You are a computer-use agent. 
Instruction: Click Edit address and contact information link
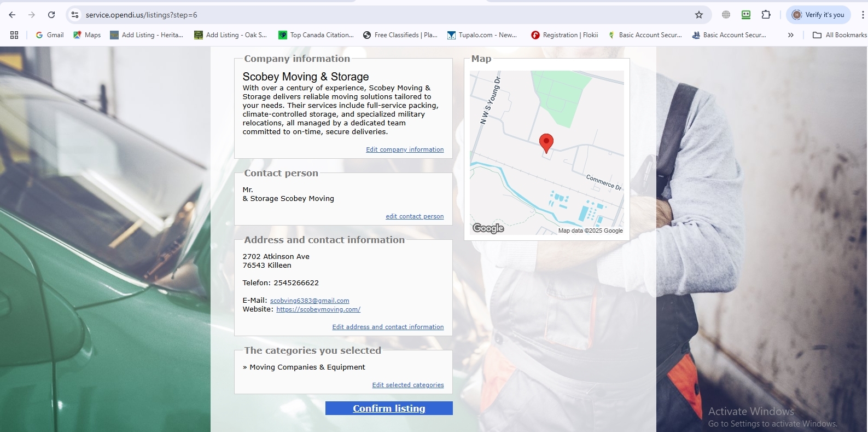[x=388, y=327]
